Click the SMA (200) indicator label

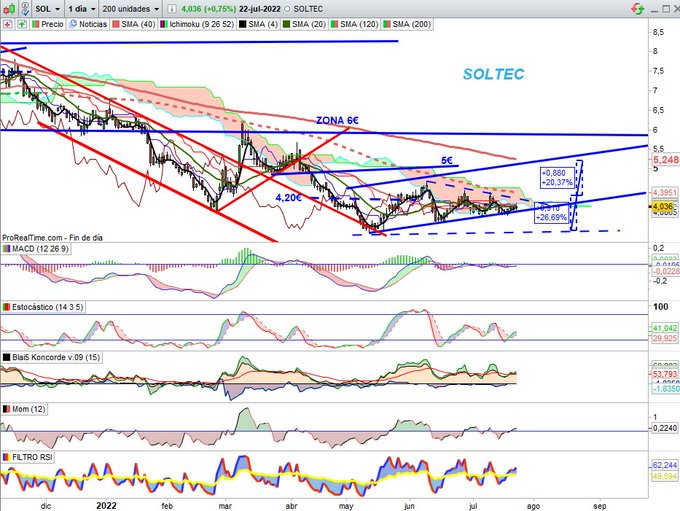(407, 24)
